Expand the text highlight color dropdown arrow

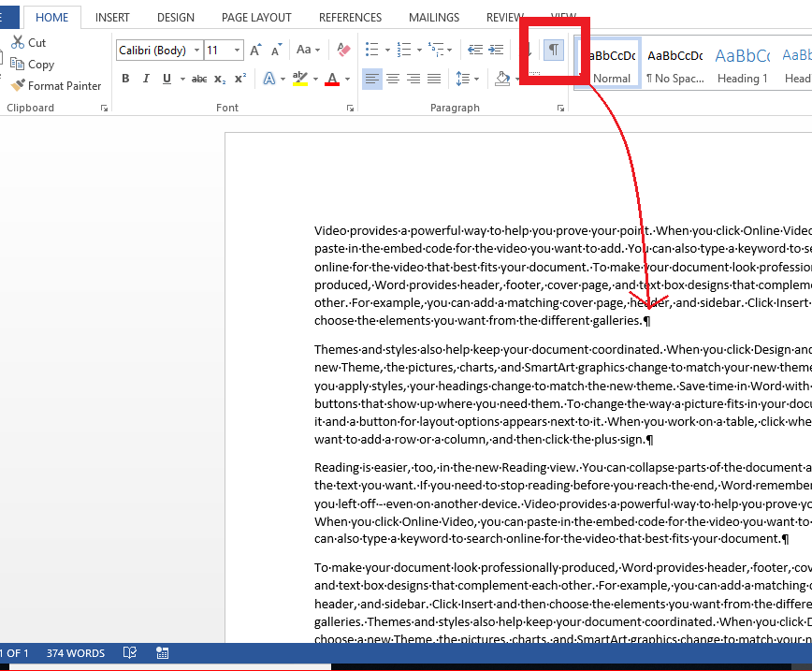click(x=315, y=79)
